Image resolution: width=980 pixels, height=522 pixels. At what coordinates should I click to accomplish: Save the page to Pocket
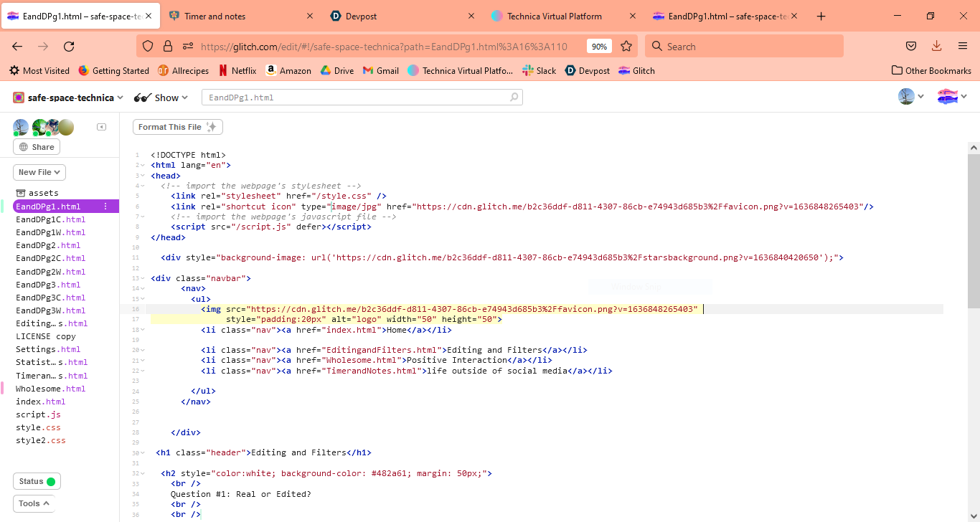pyautogui.click(x=911, y=46)
